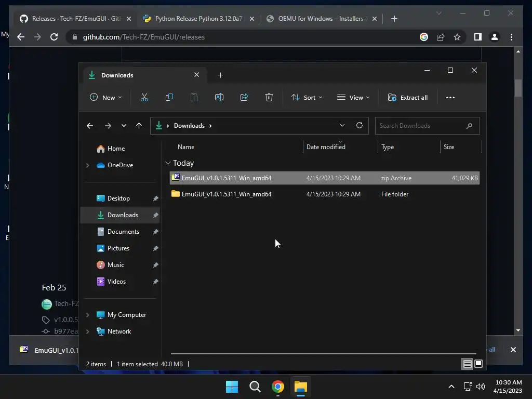Select the Downloads tab in File Explorer
This screenshot has height=399, width=532.
145,75
